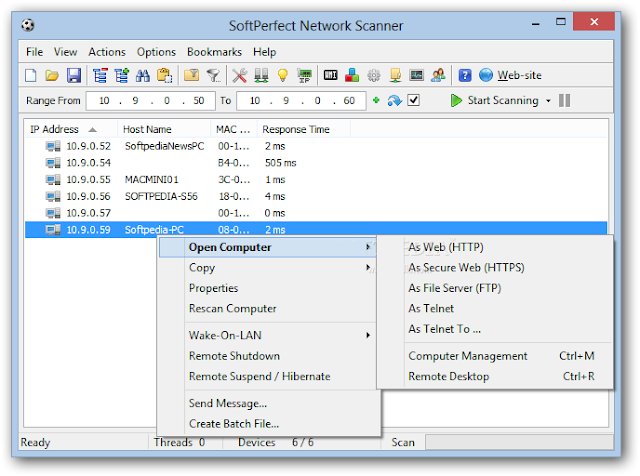The image size is (640, 476).
Task: Click the To IP address input field
Action: 301,100
